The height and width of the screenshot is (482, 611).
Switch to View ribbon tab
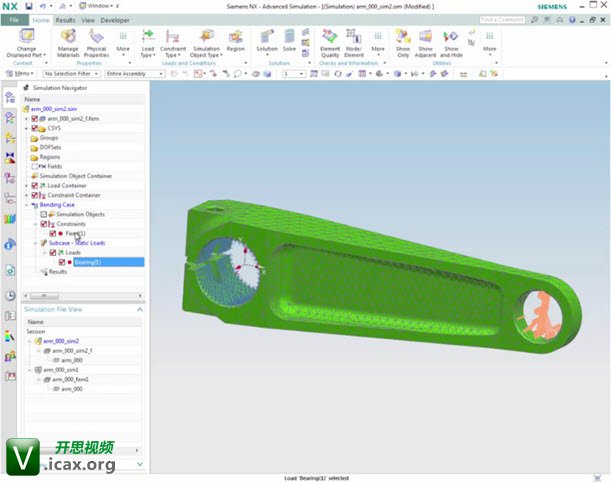pyautogui.click(x=88, y=20)
